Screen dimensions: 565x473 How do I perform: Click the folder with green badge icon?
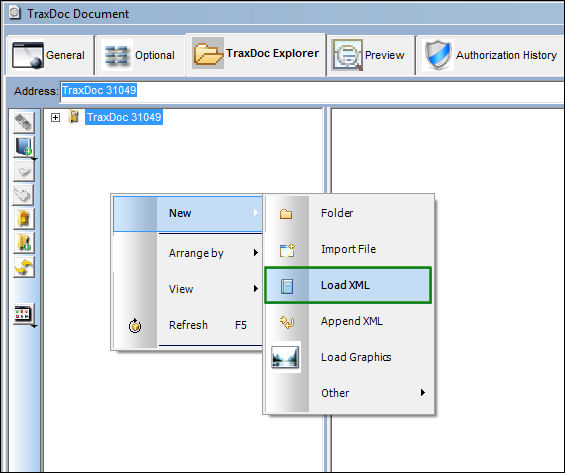coord(24,242)
